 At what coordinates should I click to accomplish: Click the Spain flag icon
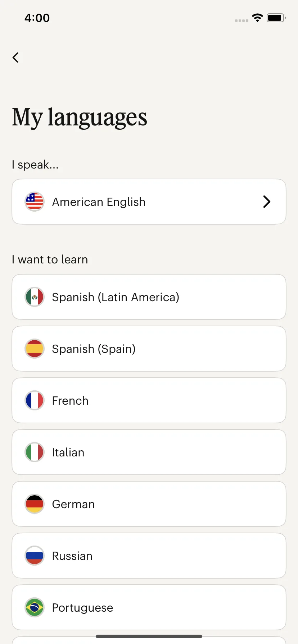tap(35, 349)
